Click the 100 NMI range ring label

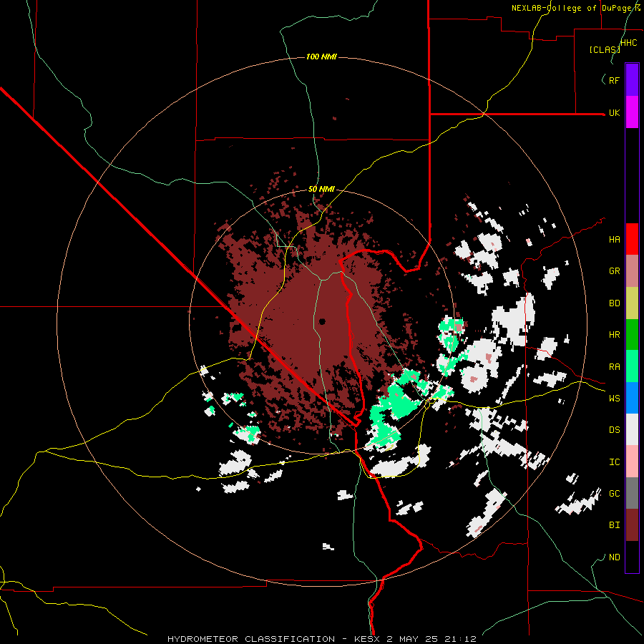coord(321,57)
